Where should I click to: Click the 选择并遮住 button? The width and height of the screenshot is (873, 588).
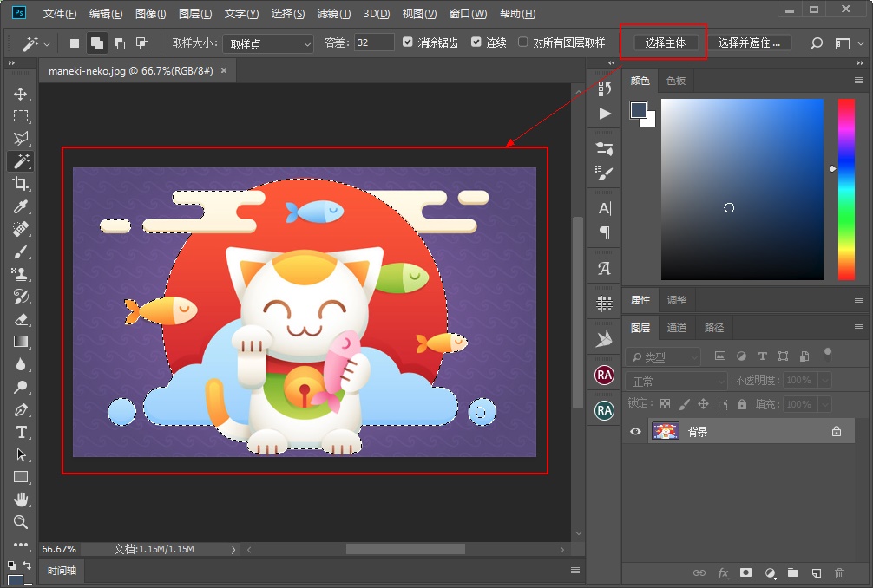coord(750,41)
